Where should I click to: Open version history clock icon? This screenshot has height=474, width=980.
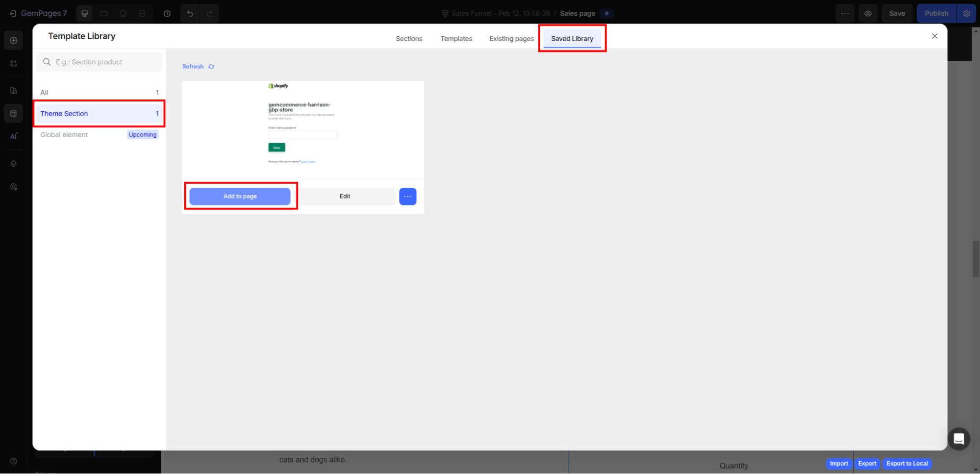point(167,13)
